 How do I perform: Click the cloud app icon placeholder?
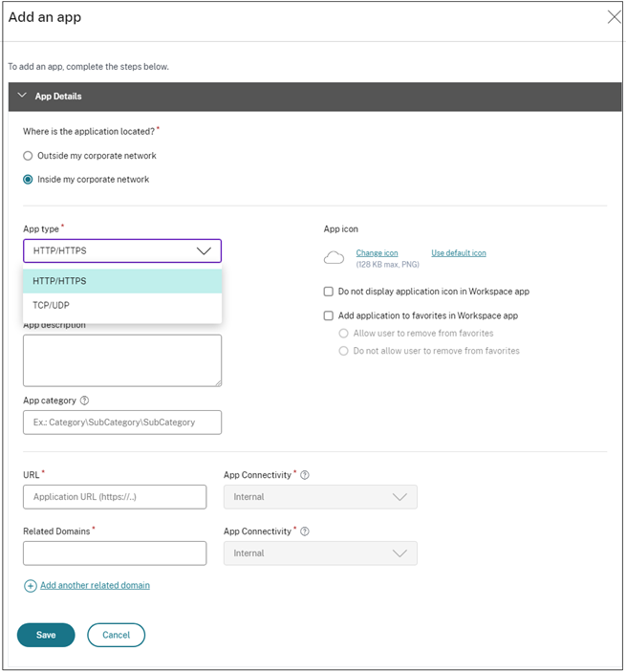pyautogui.click(x=334, y=258)
